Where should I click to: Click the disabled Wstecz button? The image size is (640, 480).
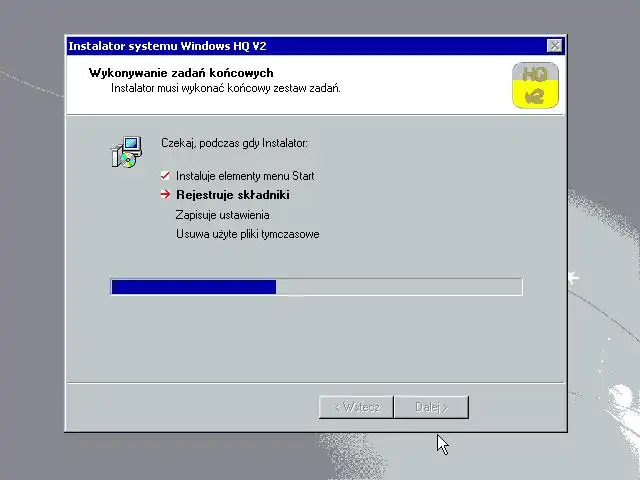356,407
